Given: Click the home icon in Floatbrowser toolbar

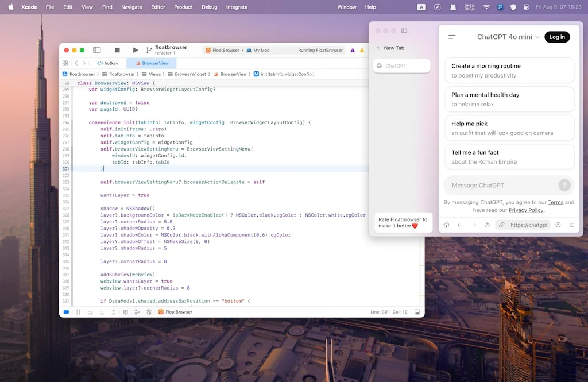Looking at the screenshot, I should click(x=446, y=225).
